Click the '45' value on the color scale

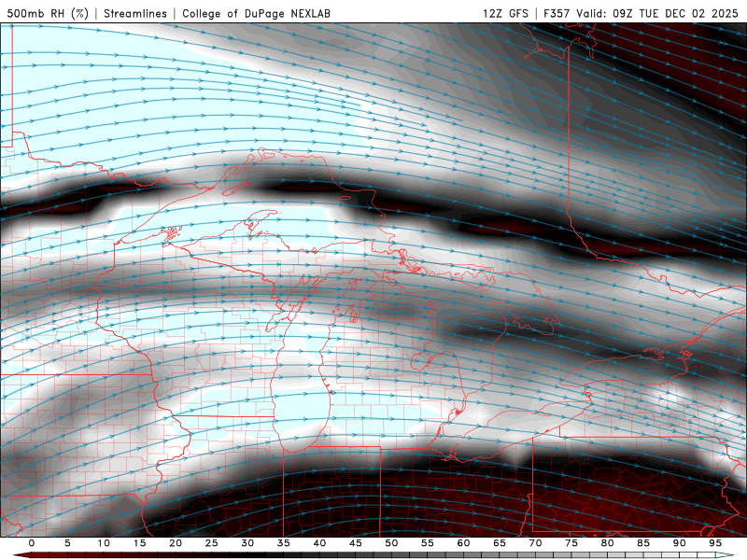(x=356, y=543)
